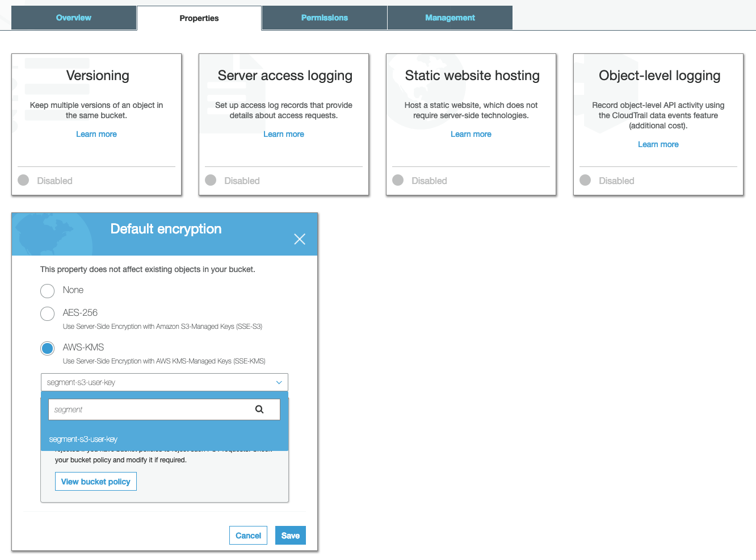Select the AWS-KMS radio button

click(47, 348)
